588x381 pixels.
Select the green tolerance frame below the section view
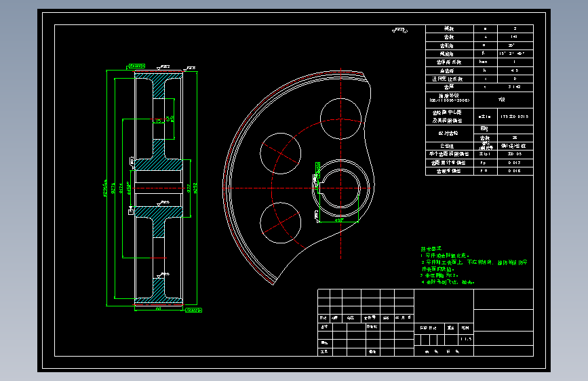click(193, 310)
